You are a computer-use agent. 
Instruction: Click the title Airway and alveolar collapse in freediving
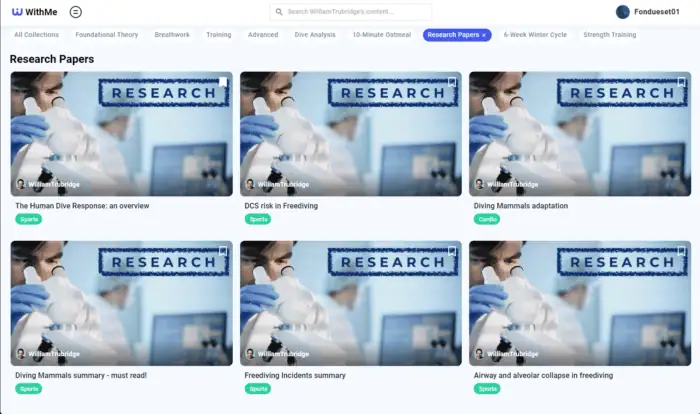543,376
